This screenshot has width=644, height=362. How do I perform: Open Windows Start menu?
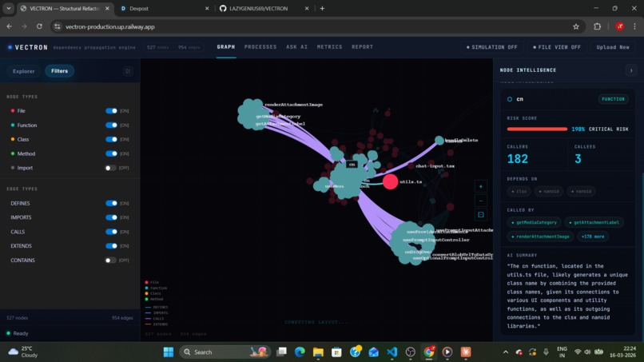coord(169,352)
